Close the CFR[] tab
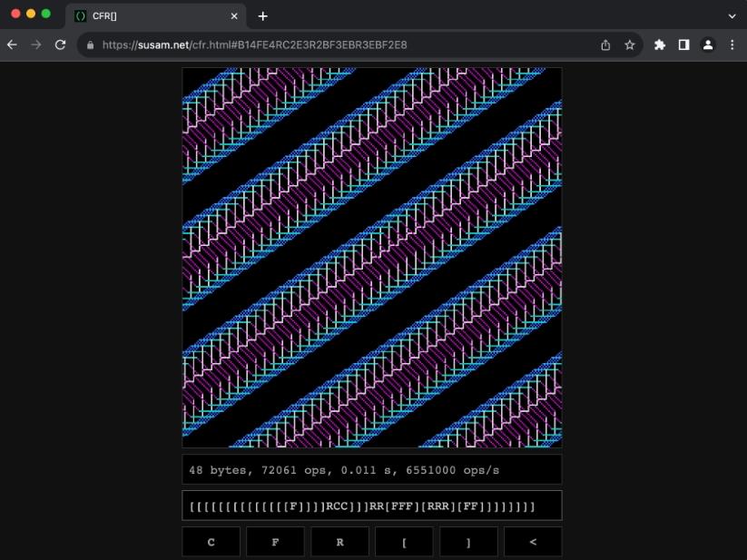Screen dimensions: 747x560 click(234, 15)
